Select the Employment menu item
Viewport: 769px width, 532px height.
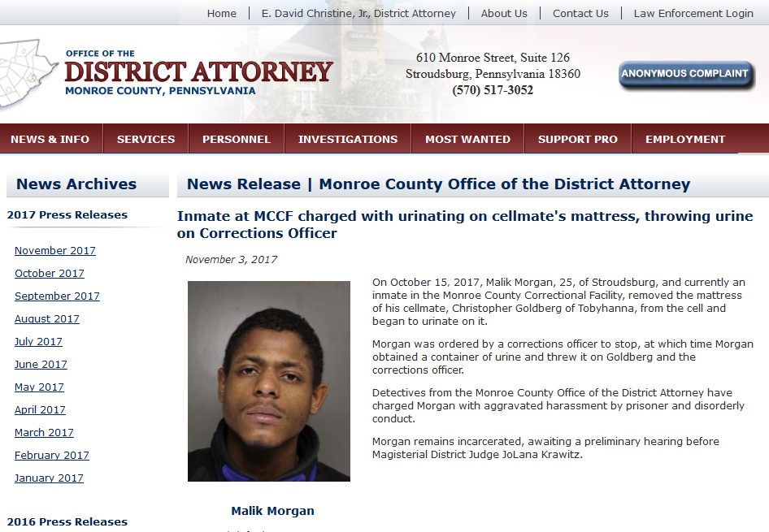coord(685,139)
